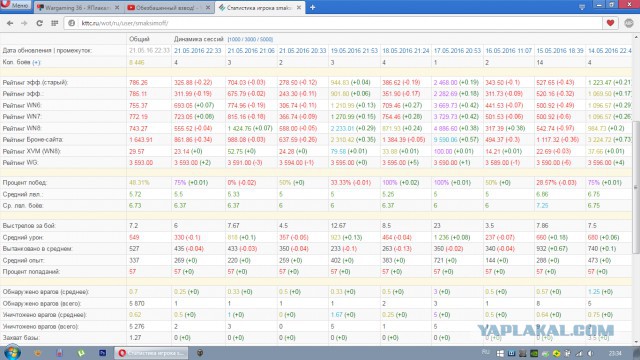Open the RU language indicator in tray
This screenshot has height=360, width=640.
click(x=486, y=352)
